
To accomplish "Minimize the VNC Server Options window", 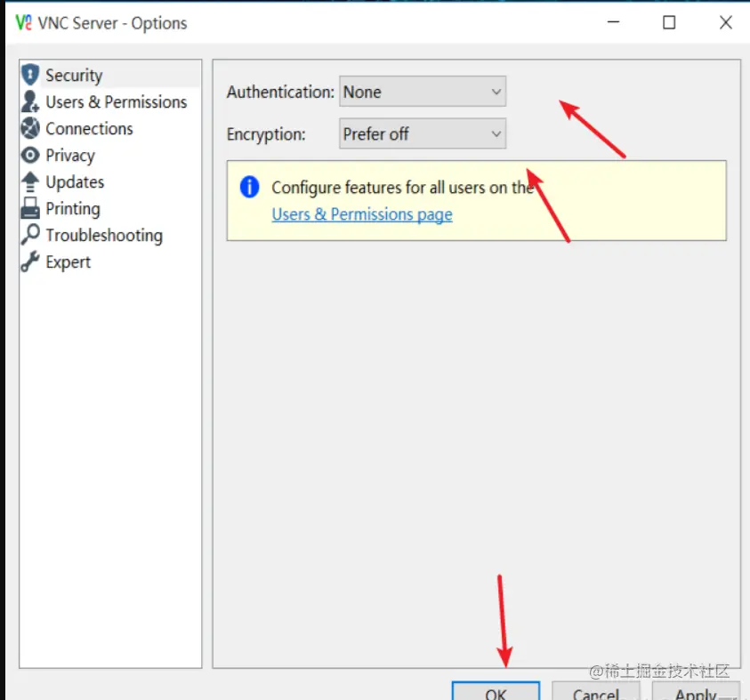I will tap(613, 22).
